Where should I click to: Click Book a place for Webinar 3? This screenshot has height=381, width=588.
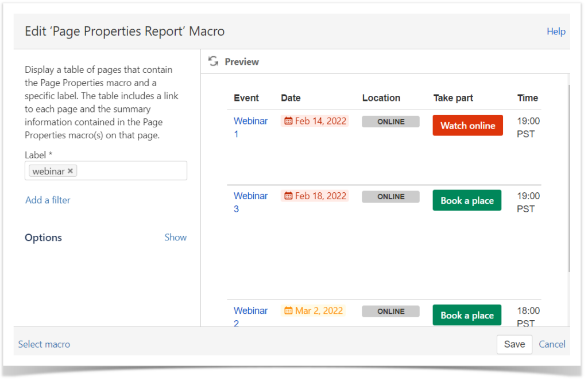tap(467, 200)
